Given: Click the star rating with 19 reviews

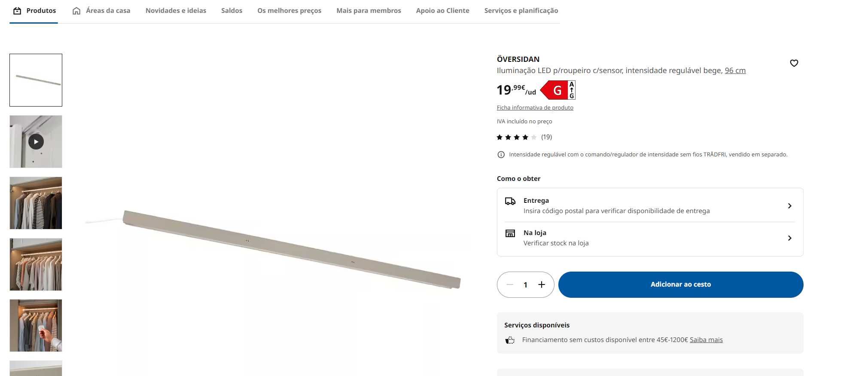Looking at the screenshot, I should (524, 137).
